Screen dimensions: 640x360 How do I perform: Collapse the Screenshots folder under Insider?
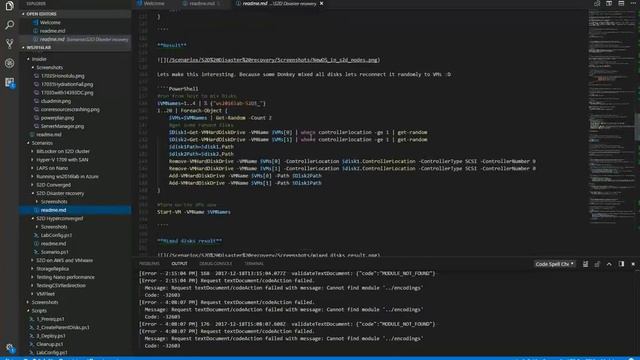[49, 67]
